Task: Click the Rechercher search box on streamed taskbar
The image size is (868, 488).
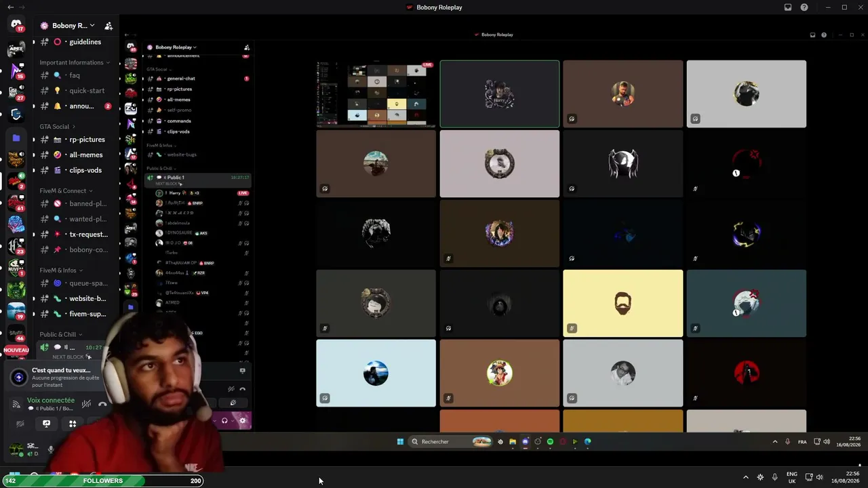Action: click(450, 442)
